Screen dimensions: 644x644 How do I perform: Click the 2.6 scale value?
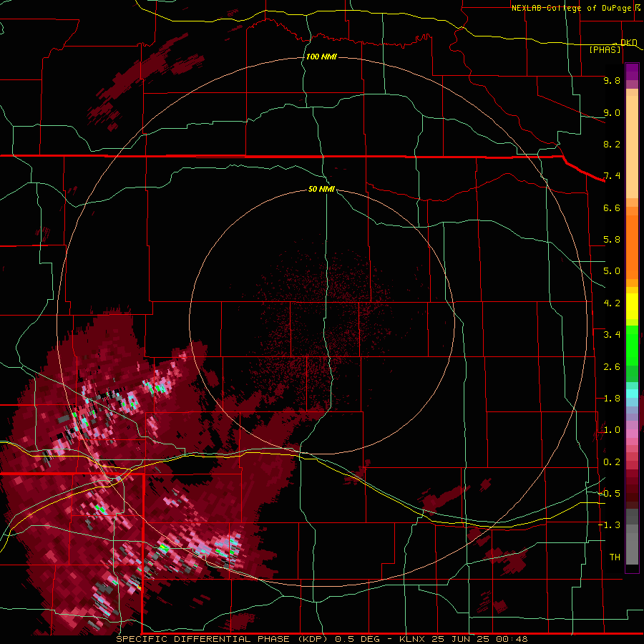(612, 367)
